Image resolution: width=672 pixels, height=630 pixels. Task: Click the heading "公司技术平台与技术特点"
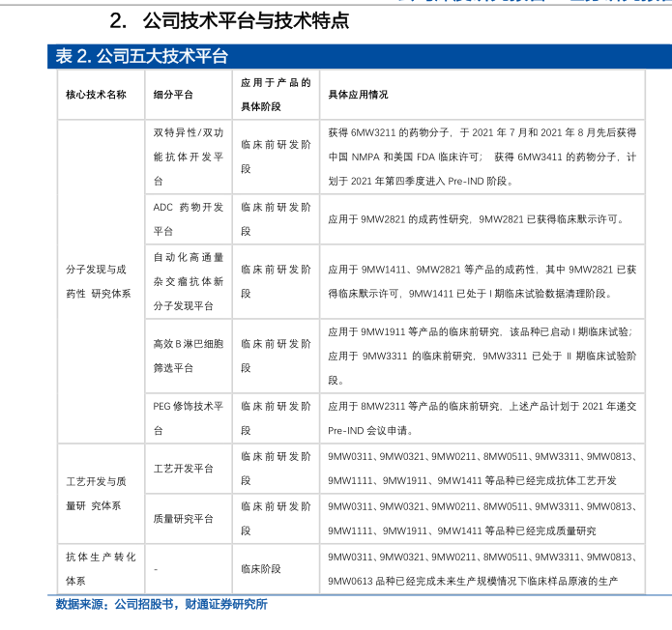[245, 20]
